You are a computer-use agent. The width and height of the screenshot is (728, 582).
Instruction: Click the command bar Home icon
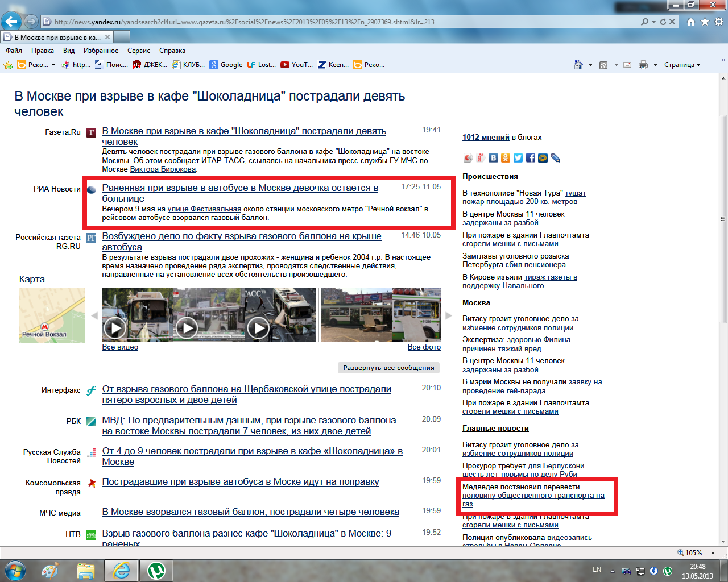578,65
